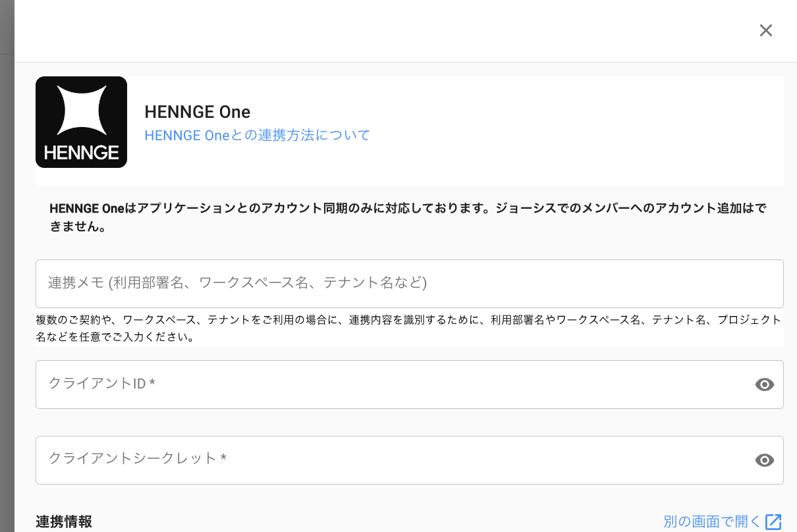Screen dimensions: 797x532
Task: Click the dimmed backdrop left of the dialog
Action: pos(7,263)
